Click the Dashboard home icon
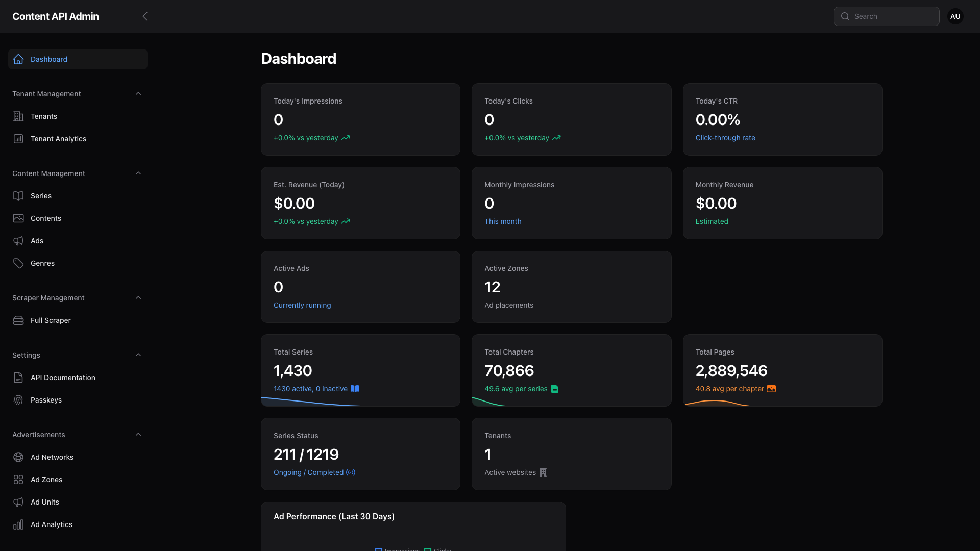This screenshot has width=980, height=551. coord(18,59)
